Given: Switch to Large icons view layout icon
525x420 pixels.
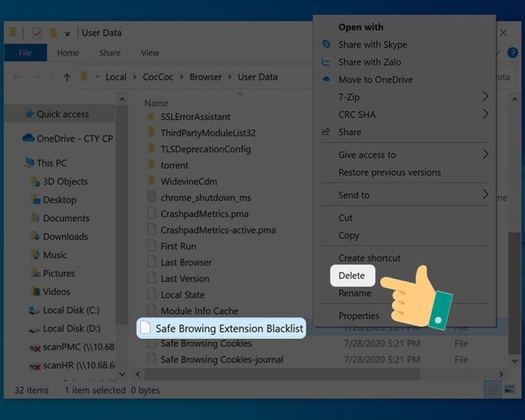Looking at the screenshot, I should (509, 390).
